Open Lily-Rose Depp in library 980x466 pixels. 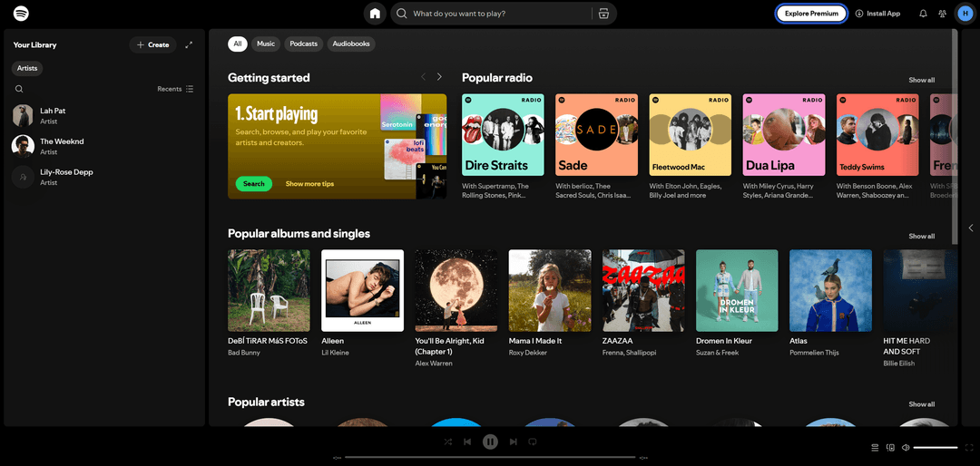click(104, 177)
